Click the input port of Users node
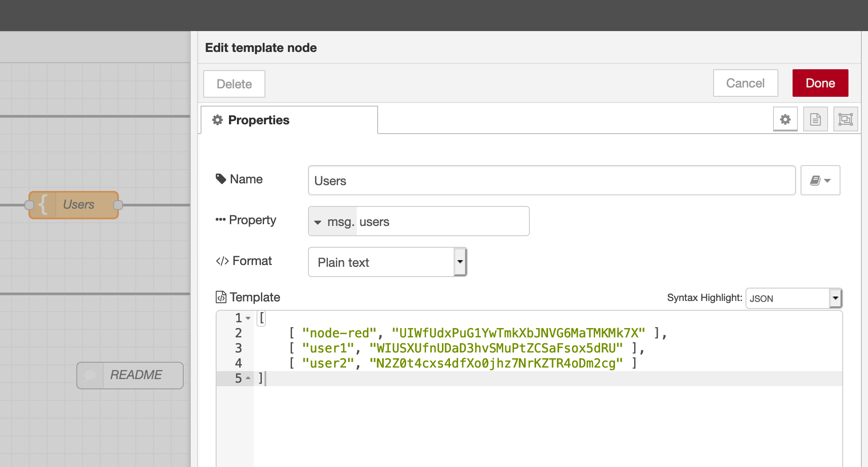This screenshot has height=467, width=868. click(29, 205)
